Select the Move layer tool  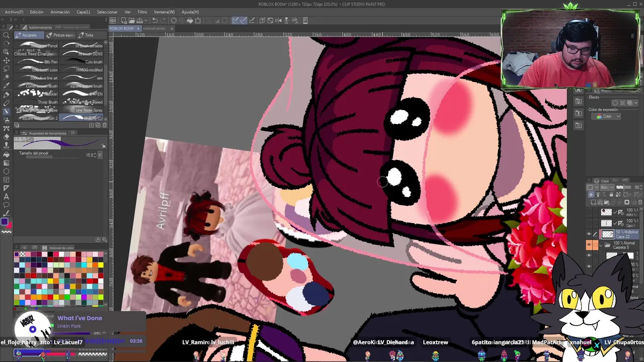[x=7, y=61]
